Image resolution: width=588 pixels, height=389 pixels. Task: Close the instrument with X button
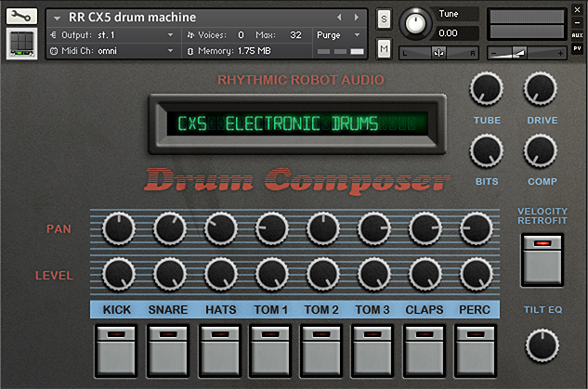[577, 9]
